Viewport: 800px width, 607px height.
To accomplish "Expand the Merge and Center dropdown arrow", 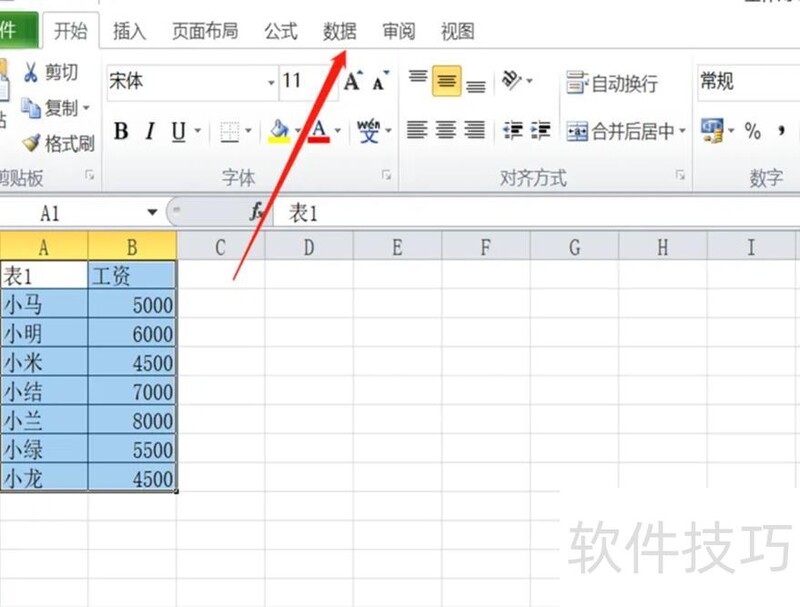I will (682, 131).
